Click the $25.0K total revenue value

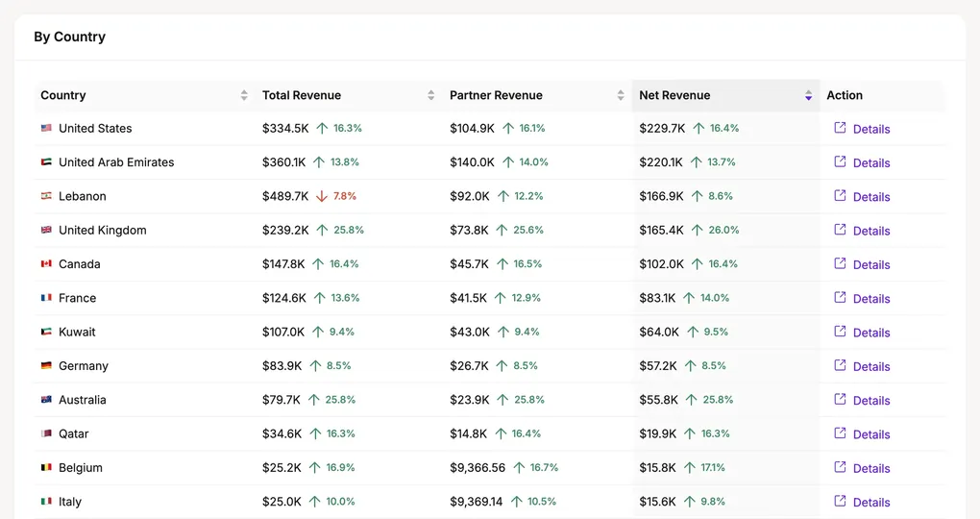pyautogui.click(x=282, y=502)
